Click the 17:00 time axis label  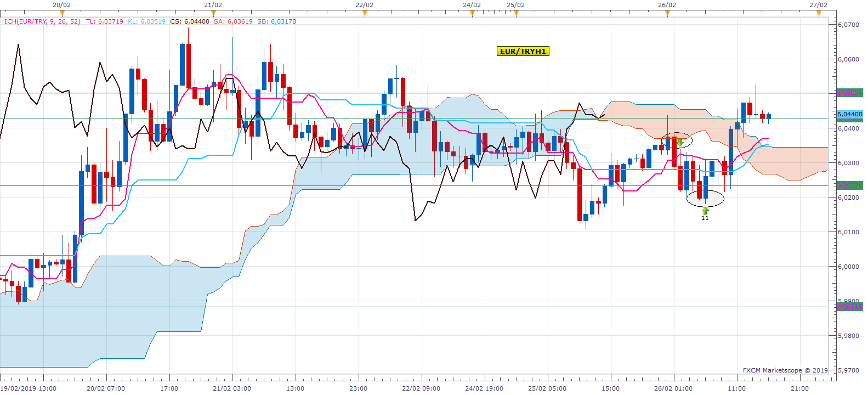169,388
